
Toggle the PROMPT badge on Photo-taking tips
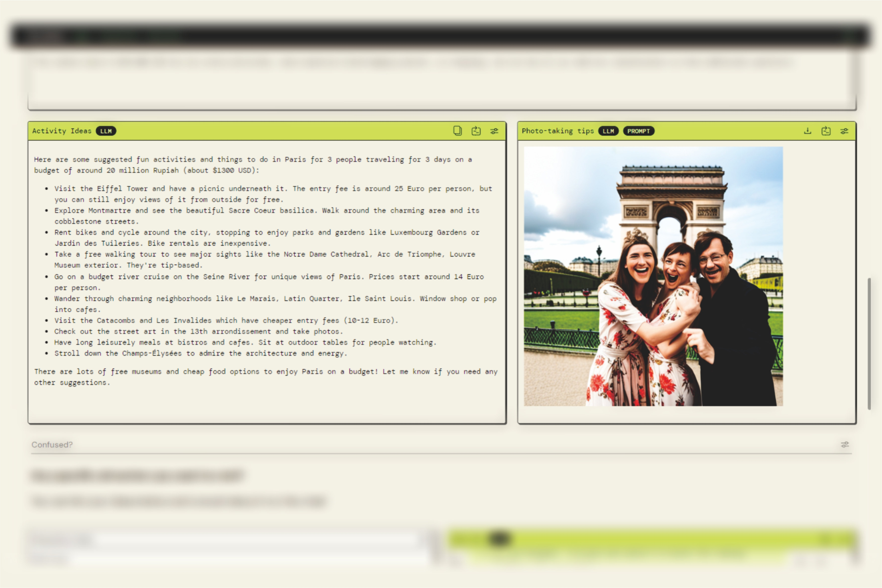pos(639,131)
